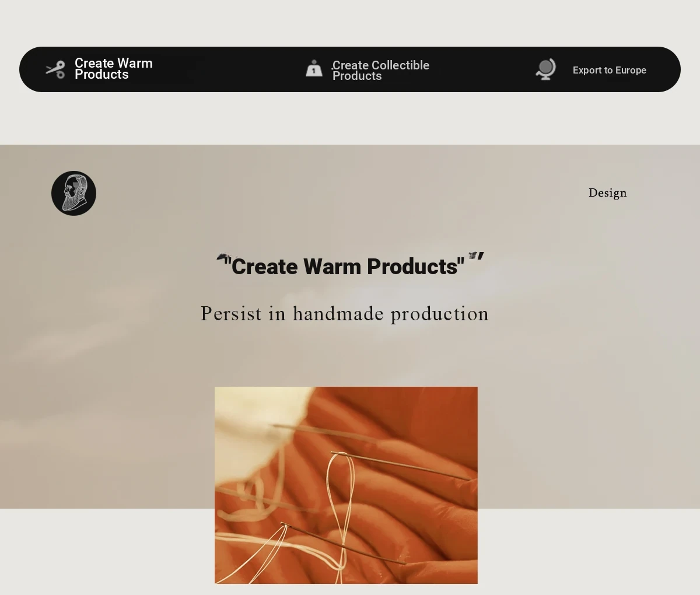700x595 pixels.
Task: Click the quotation slash mark after the headline
Action: [x=480, y=258]
